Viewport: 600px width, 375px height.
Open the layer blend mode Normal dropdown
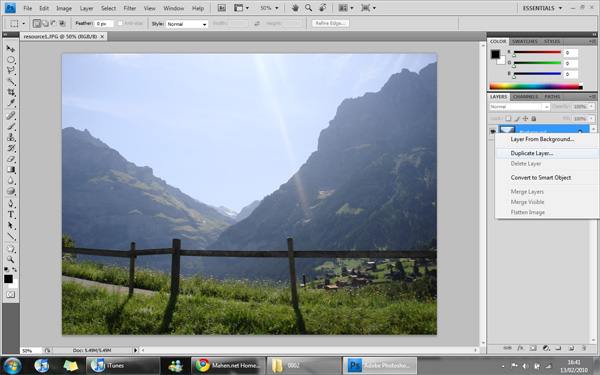[x=519, y=107]
